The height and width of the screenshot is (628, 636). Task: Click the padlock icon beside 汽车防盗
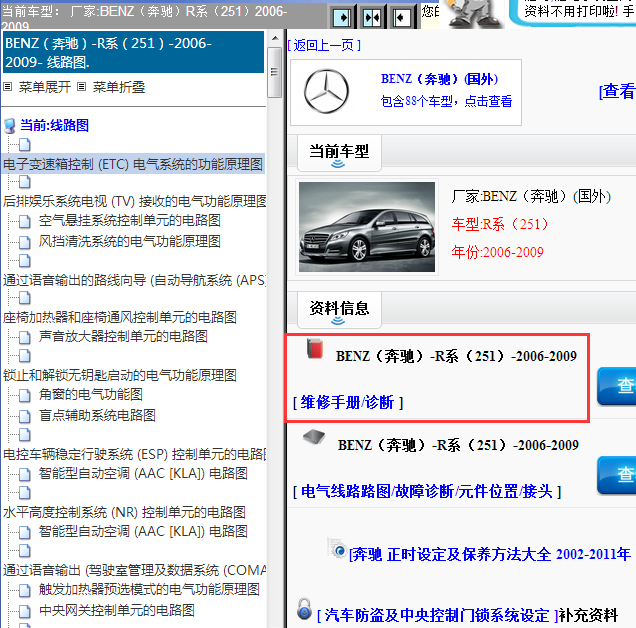click(304, 609)
